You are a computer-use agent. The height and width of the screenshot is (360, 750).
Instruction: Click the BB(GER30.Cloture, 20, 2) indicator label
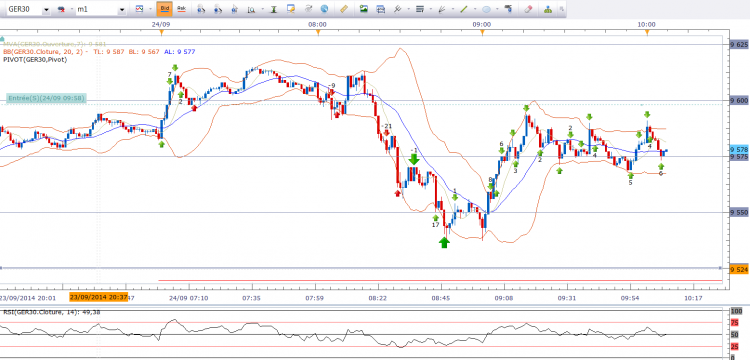pyautogui.click(x=44, y=52)
